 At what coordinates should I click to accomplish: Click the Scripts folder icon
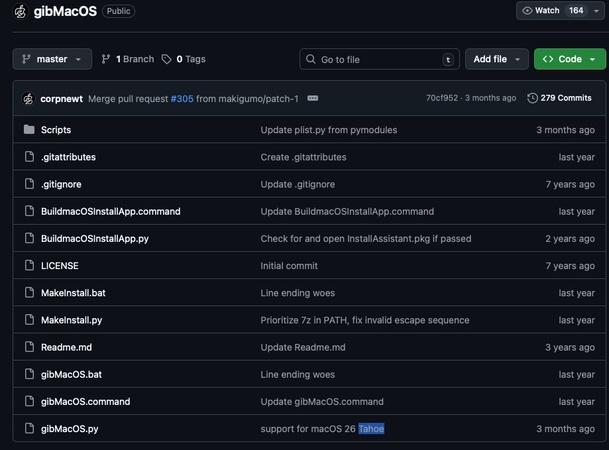[29, 130]
